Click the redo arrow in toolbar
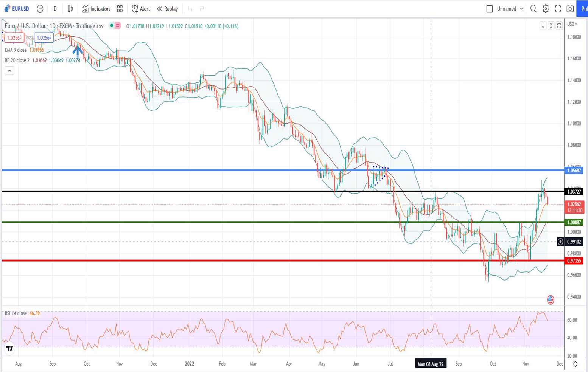 pos(202,9)
